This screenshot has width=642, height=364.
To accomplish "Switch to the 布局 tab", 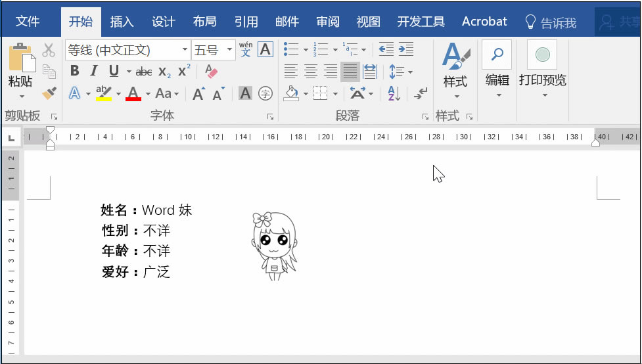I will click(205, 21).
